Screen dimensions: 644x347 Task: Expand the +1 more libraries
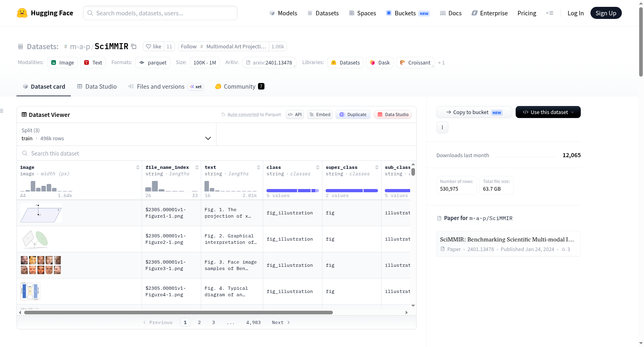click(442, 62)
